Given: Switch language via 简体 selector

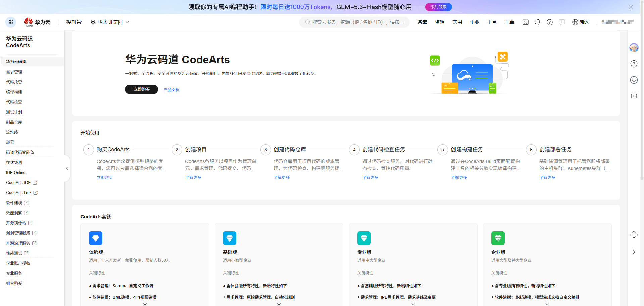Looking at the screenshot, I should [581, 22].
